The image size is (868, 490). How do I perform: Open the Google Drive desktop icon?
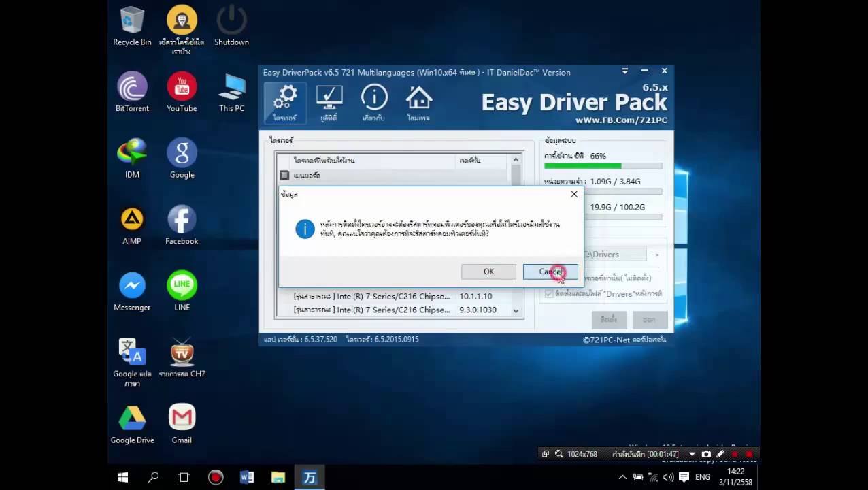coord(132,424)
